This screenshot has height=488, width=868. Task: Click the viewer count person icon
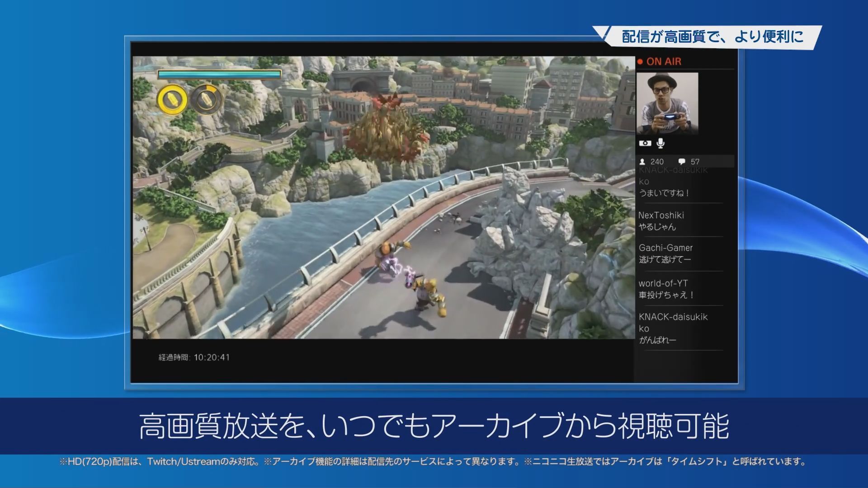pyautogui.click(x=642, y=162)
